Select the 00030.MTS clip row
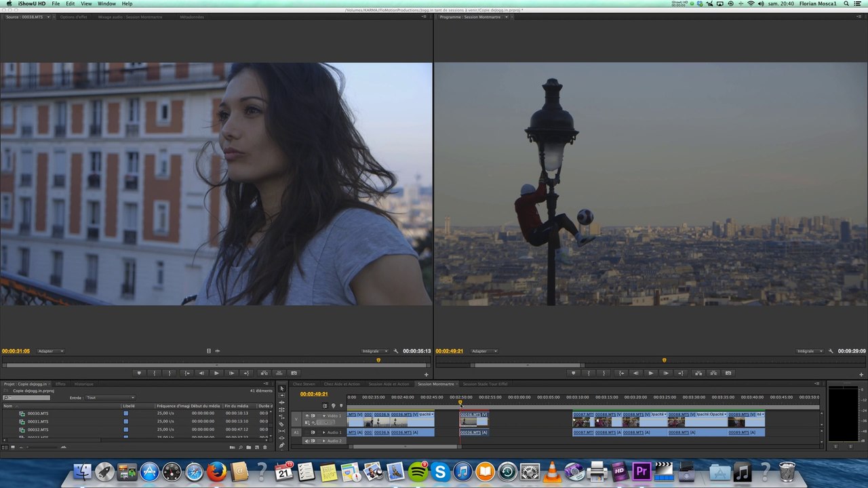This screenshot has width=868, height=488. (x=137, y=413)
